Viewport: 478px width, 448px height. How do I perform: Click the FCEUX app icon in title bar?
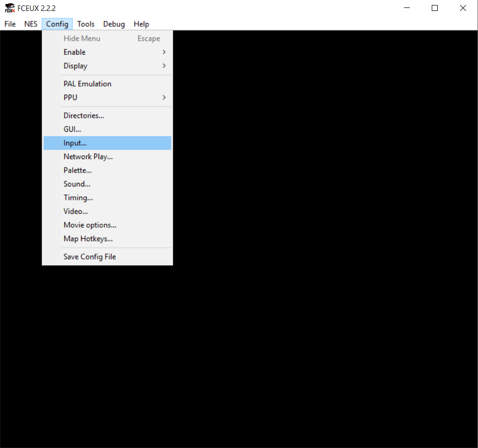(x=10, y=8)
